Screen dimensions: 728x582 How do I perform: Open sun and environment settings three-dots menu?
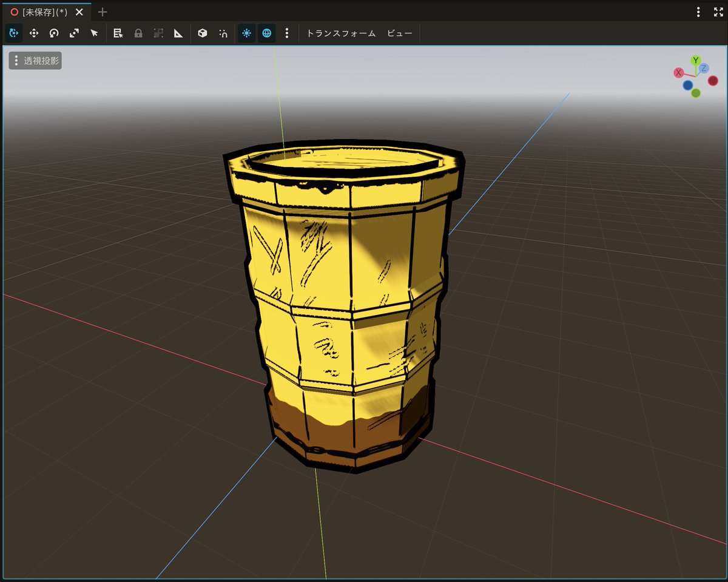[287, 33]
